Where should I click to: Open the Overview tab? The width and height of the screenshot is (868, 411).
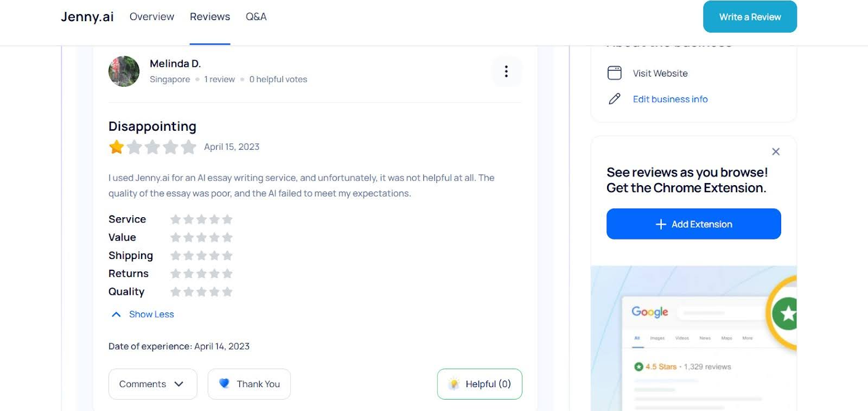click(151, 17)
